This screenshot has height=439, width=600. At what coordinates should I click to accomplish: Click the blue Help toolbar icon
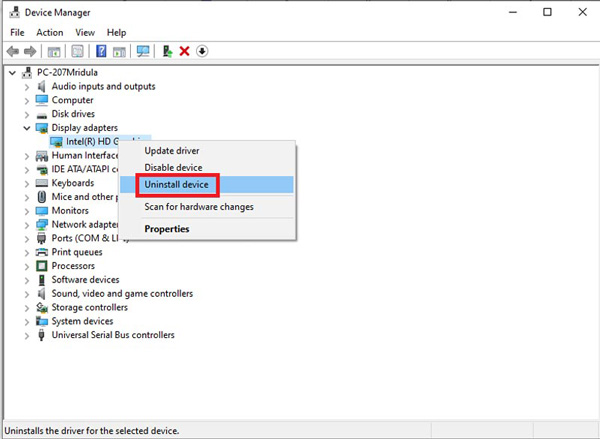(x=101, y=51)
